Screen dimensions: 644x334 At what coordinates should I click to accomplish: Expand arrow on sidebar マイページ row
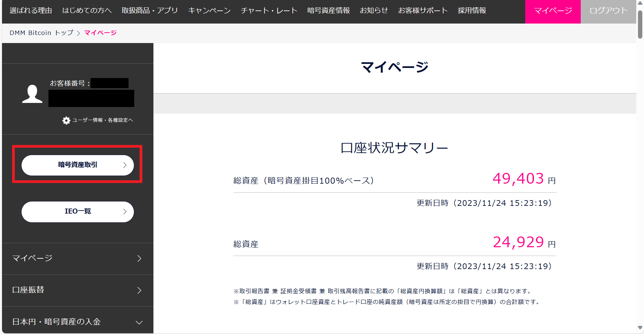[x=139, y=259]
